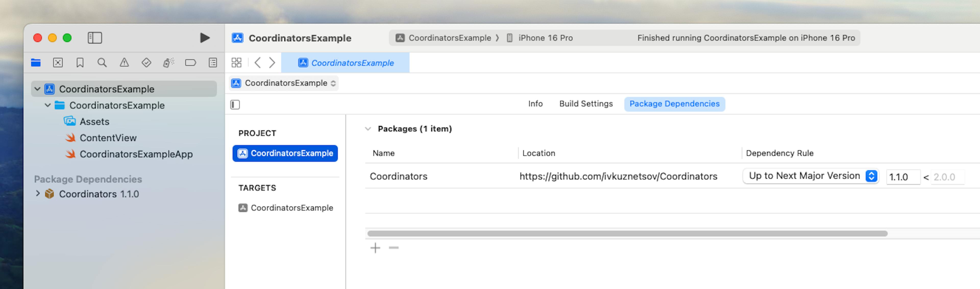Open the Source Control Changes navigator
Screen dimensions: 980x289
click(x=58, y=62)
